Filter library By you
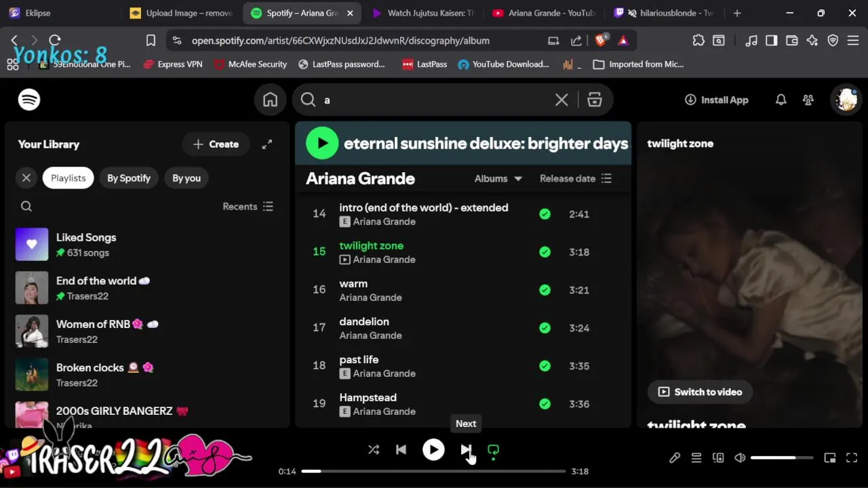This screenshot has width=868, height=488. (186, 178)
